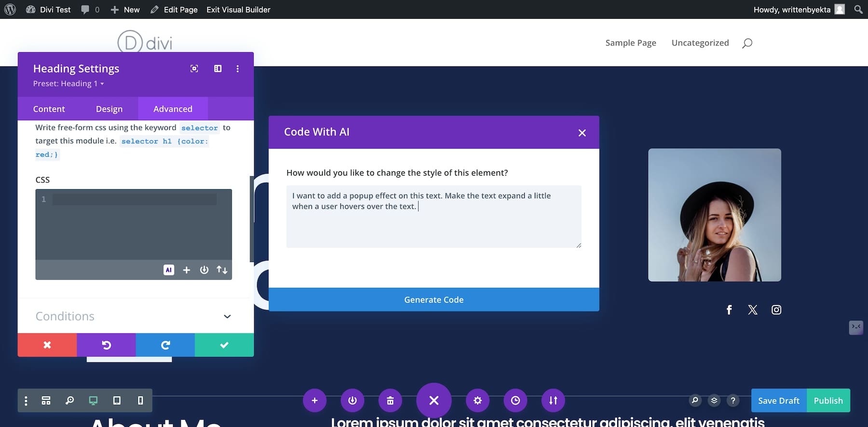Click the purple undo button
Viewport: 868px width, 427px height.
[x=106, y=345]
